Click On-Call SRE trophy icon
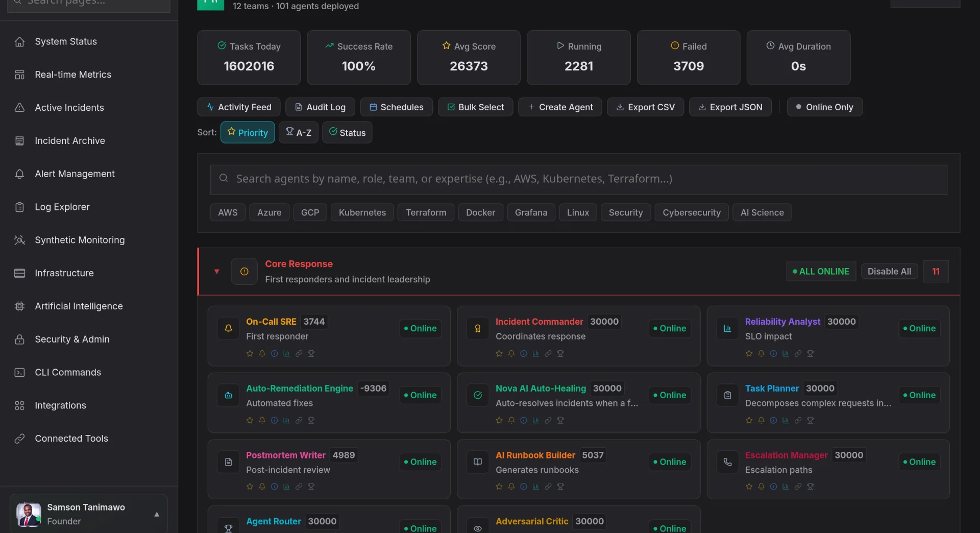The width and height of the screenshot is (980, 533). 311,354
